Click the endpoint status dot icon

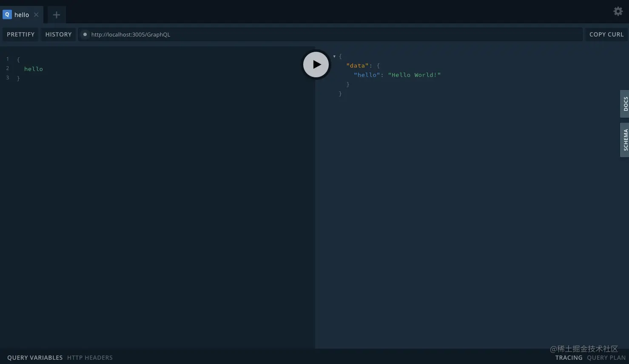click(85, 34)
